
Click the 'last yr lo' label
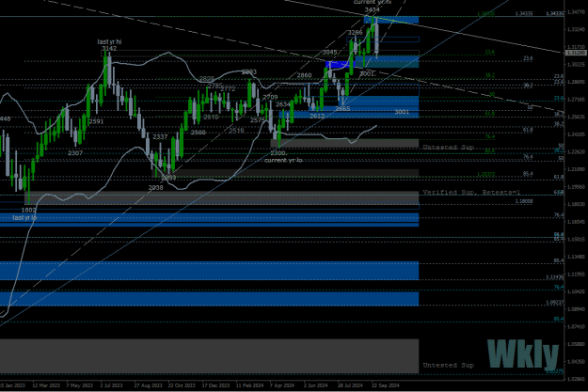(x=24, y=218)
